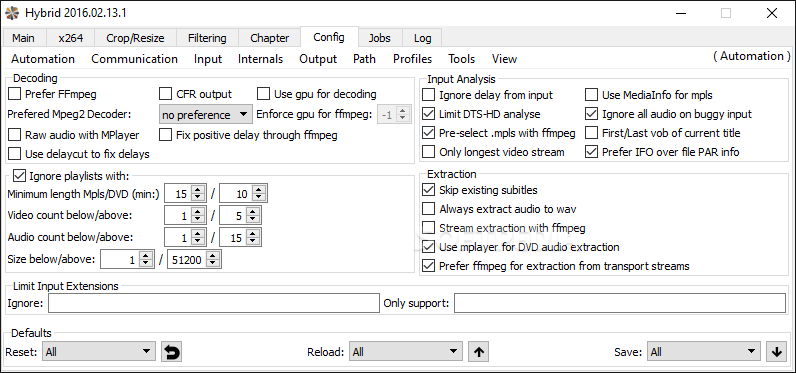Image resolution: width=796 pixels, height=373 pixels.
Task: Decrease minimum DVD length value 10
Action: 259,198
